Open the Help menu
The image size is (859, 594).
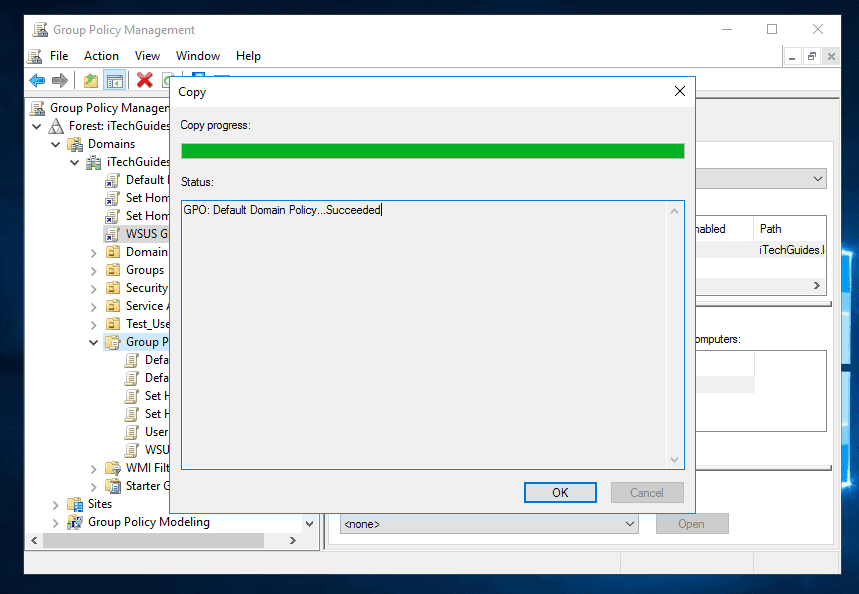click(x=248, y=56)
